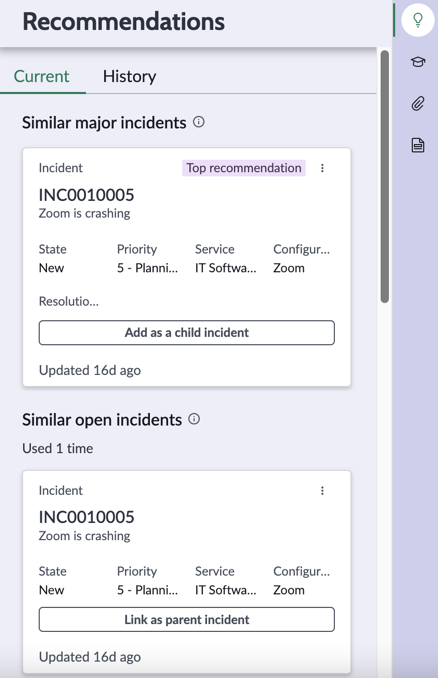Click IT Softwa... service value in second card
The height and width of the screenshot is (678, 438).
pos(226,590)
